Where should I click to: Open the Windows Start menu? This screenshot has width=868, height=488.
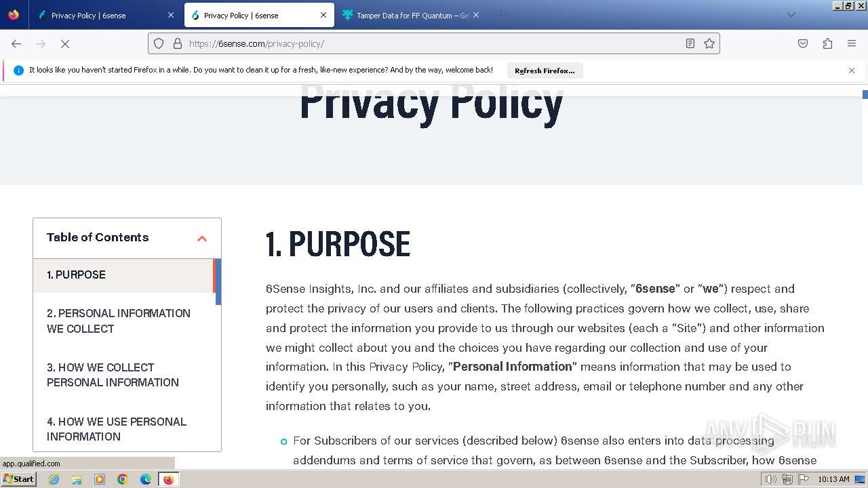pyautogui.click(x=19, y=479)
